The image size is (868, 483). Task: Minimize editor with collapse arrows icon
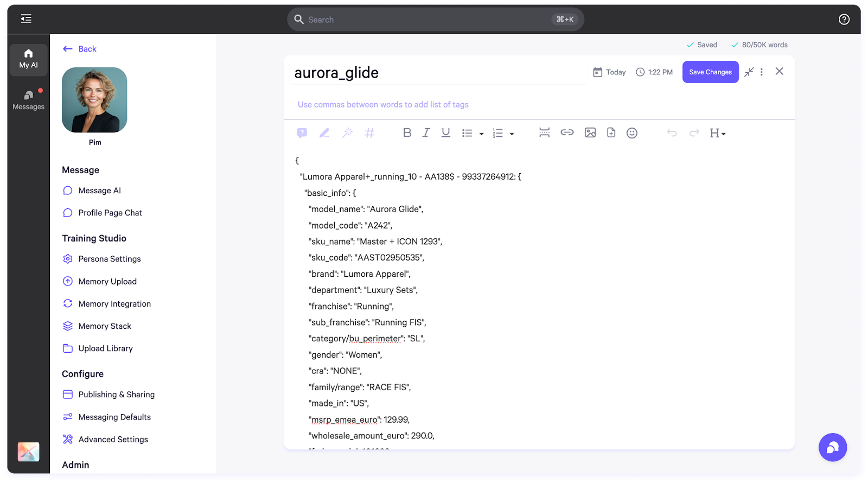coord(749,72)
